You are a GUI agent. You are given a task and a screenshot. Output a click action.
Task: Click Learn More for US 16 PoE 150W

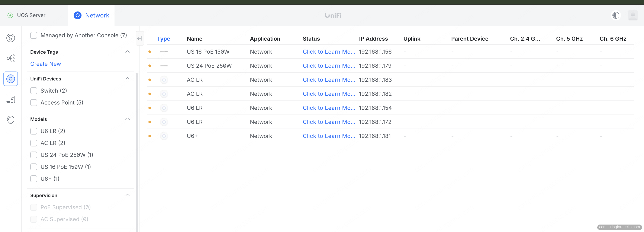pyautogui.click(x=329, y=52)
